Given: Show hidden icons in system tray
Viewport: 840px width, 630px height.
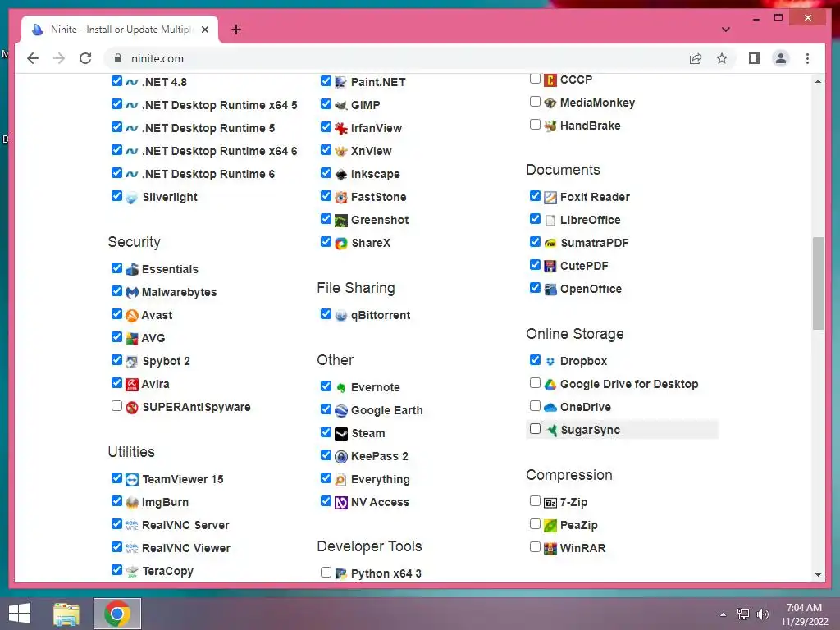Looking at the screenshot, I should (724, 614).
